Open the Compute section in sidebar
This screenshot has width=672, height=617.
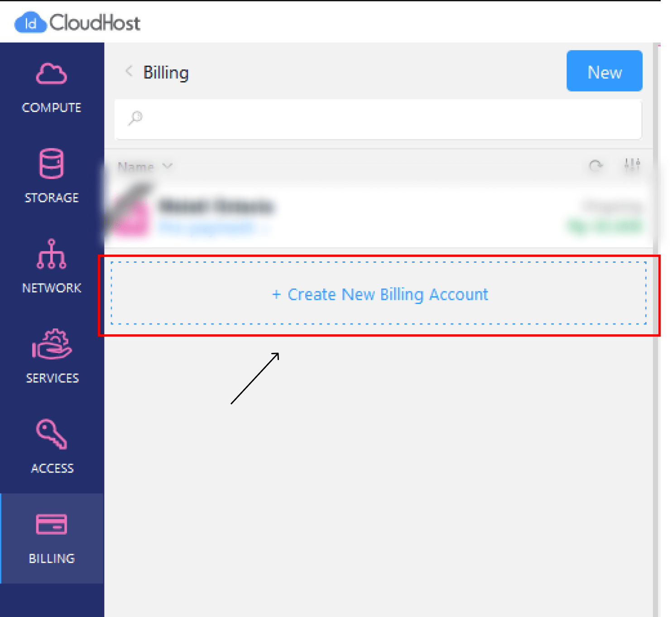(52, 87)
